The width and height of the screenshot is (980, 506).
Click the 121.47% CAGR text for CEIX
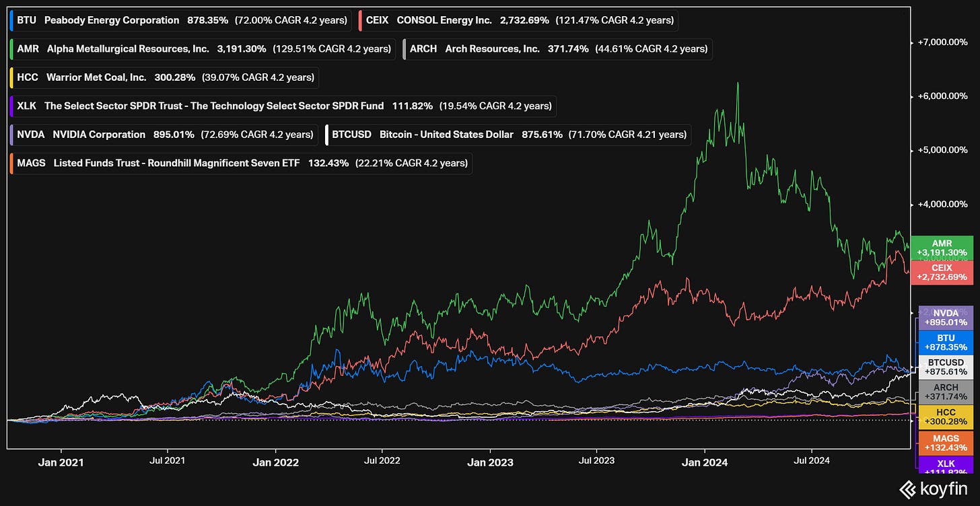tap(615, 20)
